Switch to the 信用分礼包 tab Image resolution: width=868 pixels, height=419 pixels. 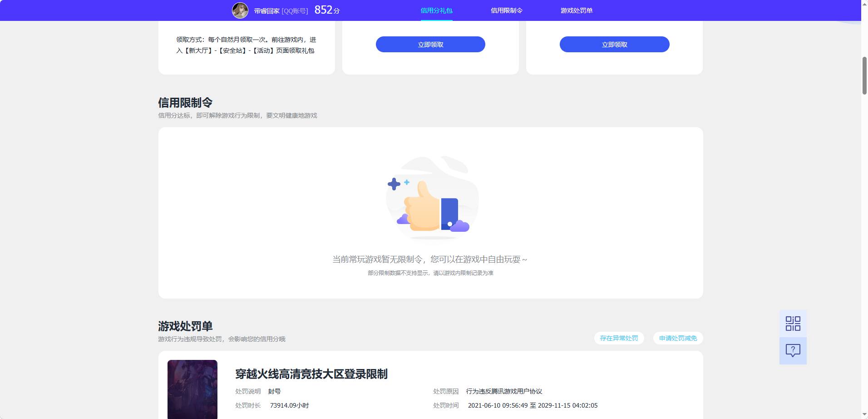pyautogui.click(x=436, y=10)
